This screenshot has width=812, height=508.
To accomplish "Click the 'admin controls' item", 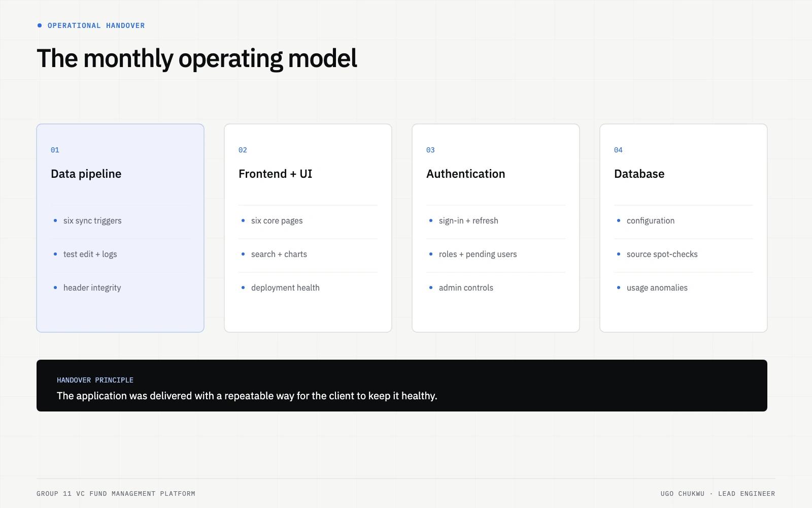I will point(466,288).
